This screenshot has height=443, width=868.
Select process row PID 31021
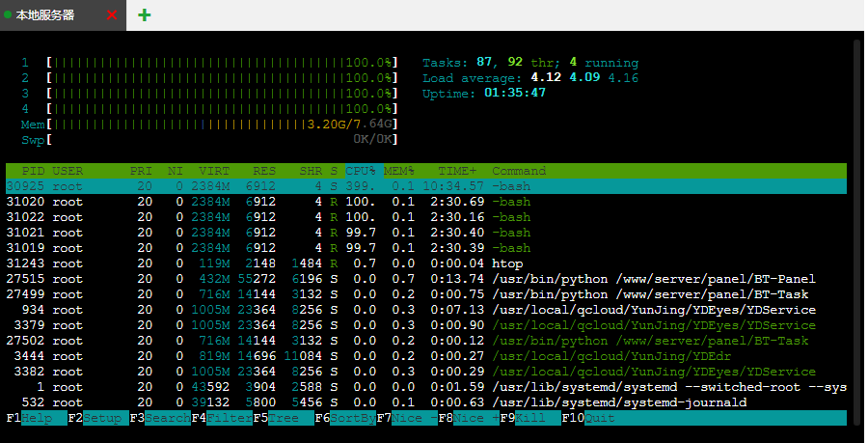[426, 233]
